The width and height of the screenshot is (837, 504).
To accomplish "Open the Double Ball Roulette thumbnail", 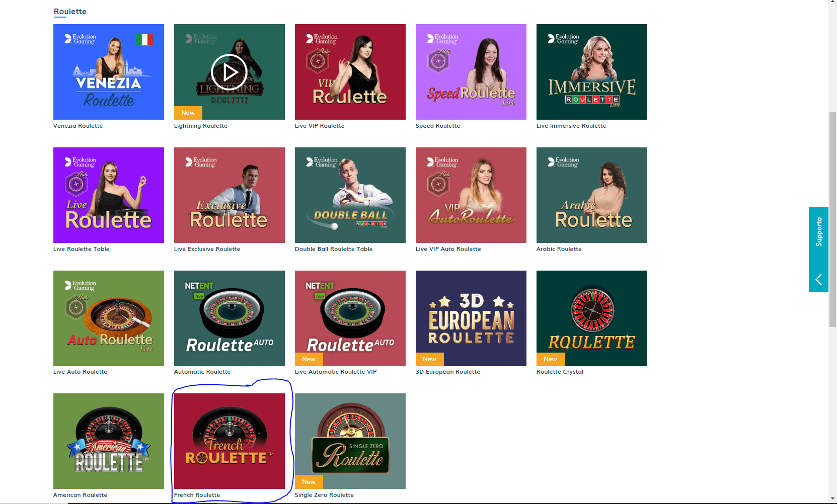I will pyautogui.click(x=350, y=195).
